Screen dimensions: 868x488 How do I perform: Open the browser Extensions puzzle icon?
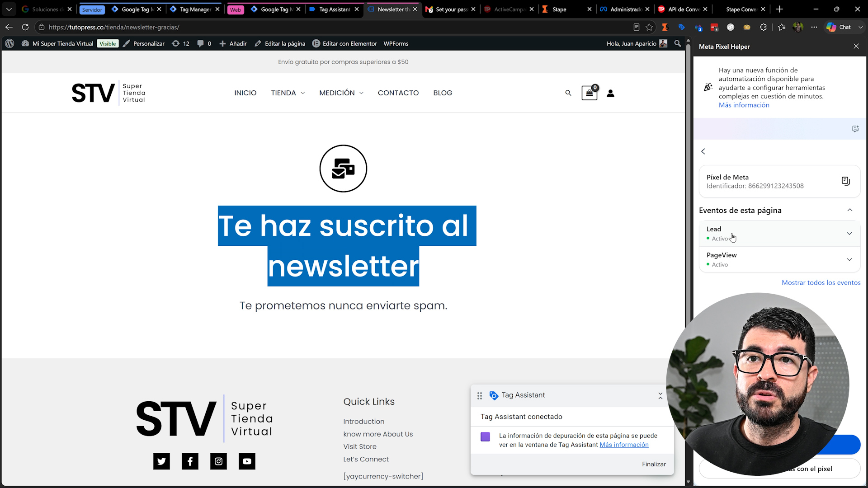pos(763,27)
